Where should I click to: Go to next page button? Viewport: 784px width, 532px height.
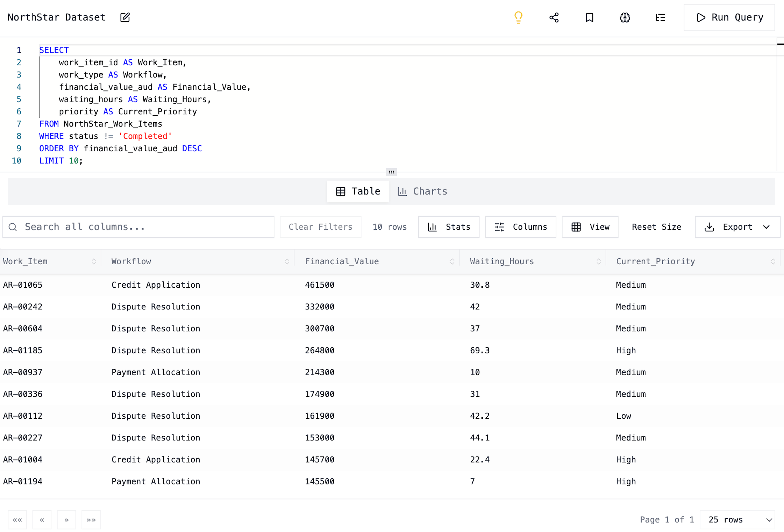[66, 520]
